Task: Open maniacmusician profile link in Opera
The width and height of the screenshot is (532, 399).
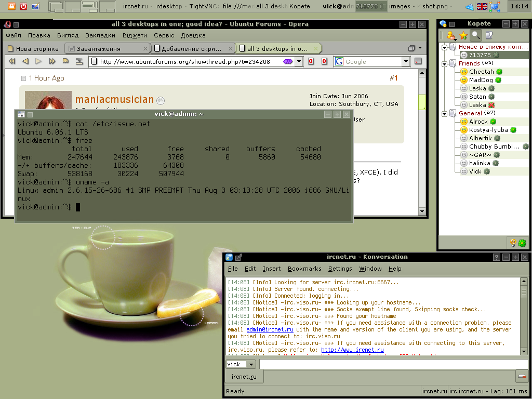Action: (x=114, y=99)
